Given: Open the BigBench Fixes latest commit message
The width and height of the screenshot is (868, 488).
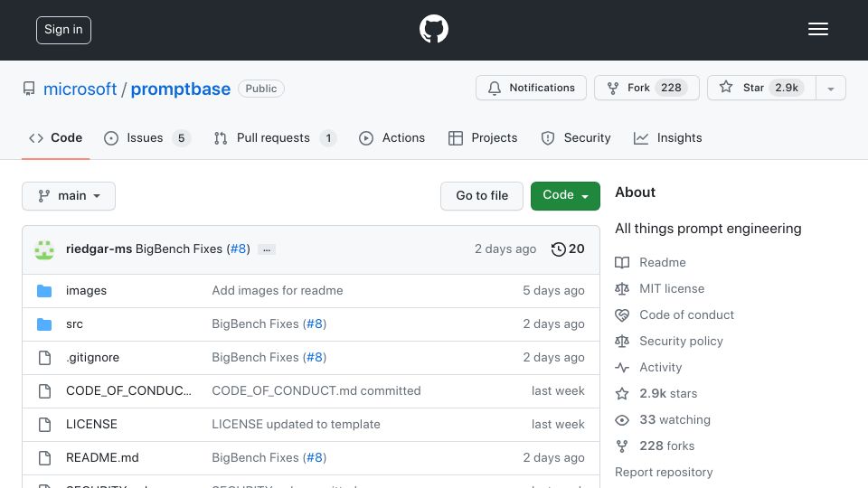Looking at the screenshot, I should click(x=179, y=249).
